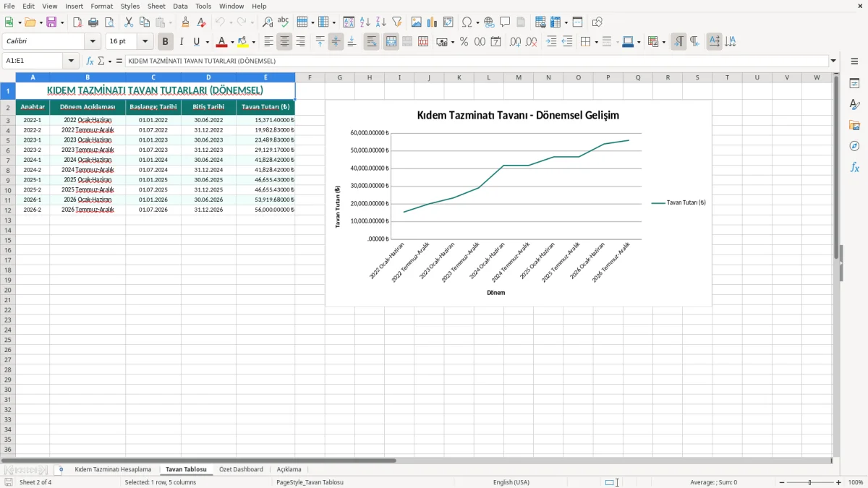Click the Clear Direct Formatting icon
Screen dimensions: 868x488
point(201,22)
